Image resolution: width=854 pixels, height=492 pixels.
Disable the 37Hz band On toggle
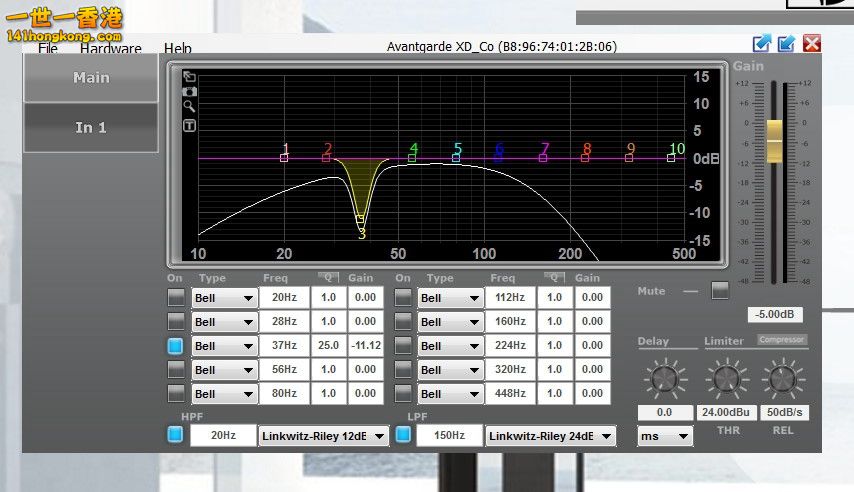click(176, 346)
